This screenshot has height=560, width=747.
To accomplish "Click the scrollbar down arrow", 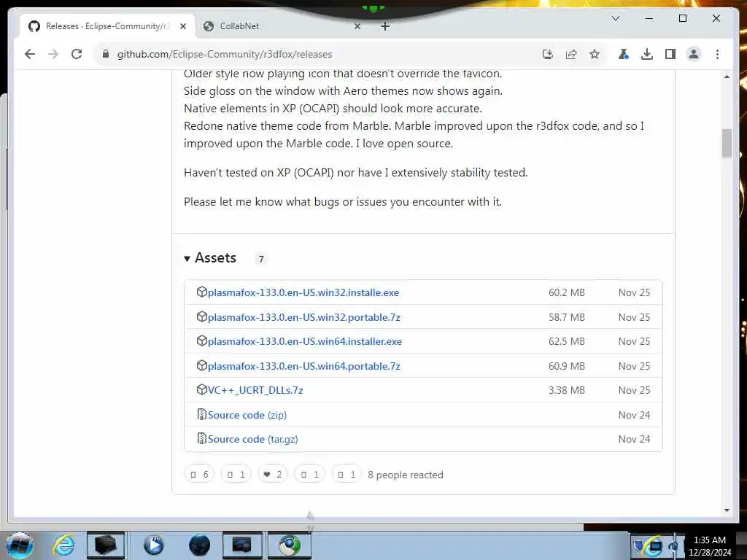I will 727,510.
